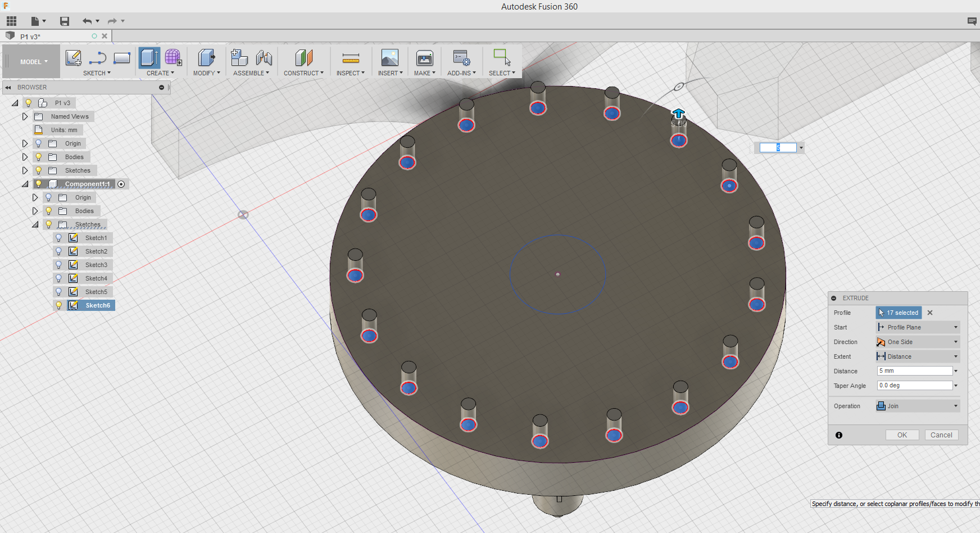Select Sketch5 in the browser tree
980x533 pixels.
click(x=96, y=292)
